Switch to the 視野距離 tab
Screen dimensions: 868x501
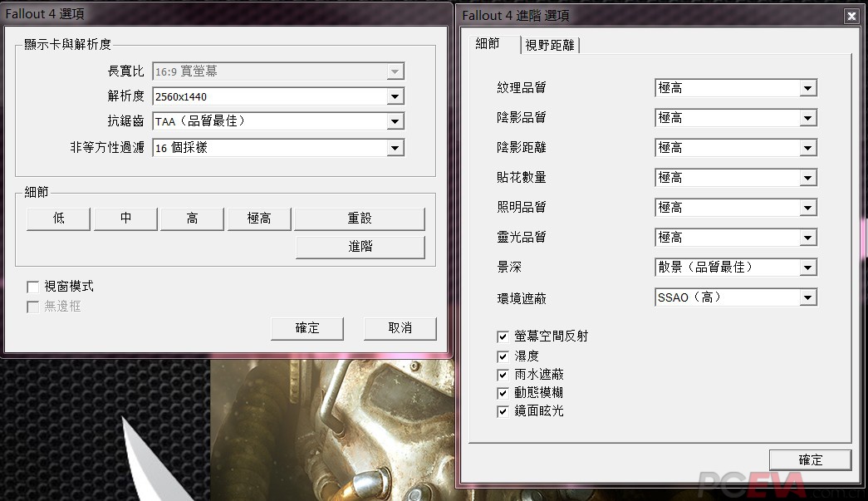[x=550, y=45]
